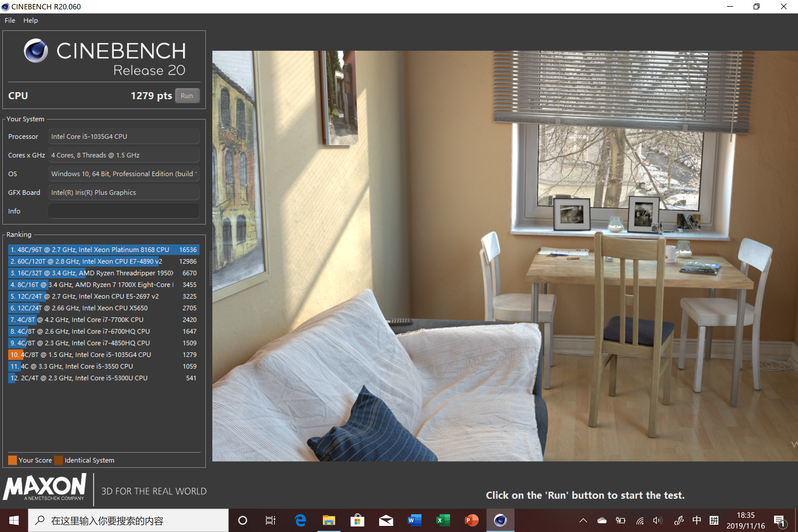Select ranking row 10 Core i5-1035G4
The height and width of the screenshot is (532, 798).
tap(104, 355)
